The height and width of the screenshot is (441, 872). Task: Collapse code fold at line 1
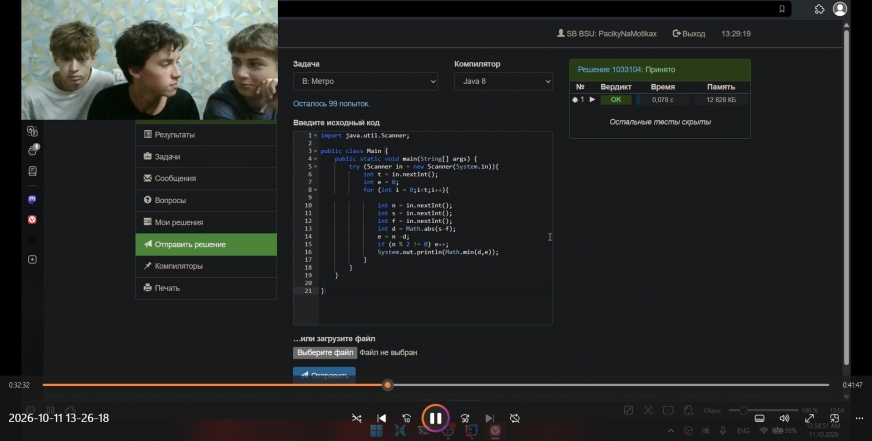(x=315, y=136)
